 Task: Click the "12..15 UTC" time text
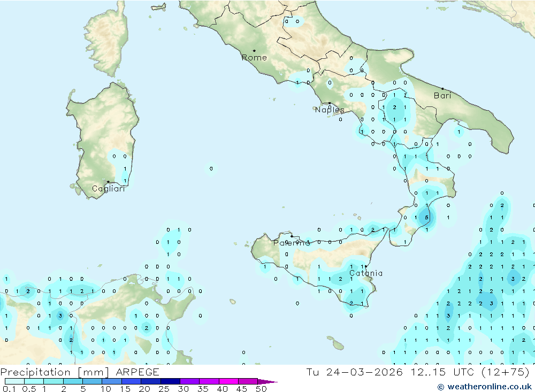[x=442, y=372]
